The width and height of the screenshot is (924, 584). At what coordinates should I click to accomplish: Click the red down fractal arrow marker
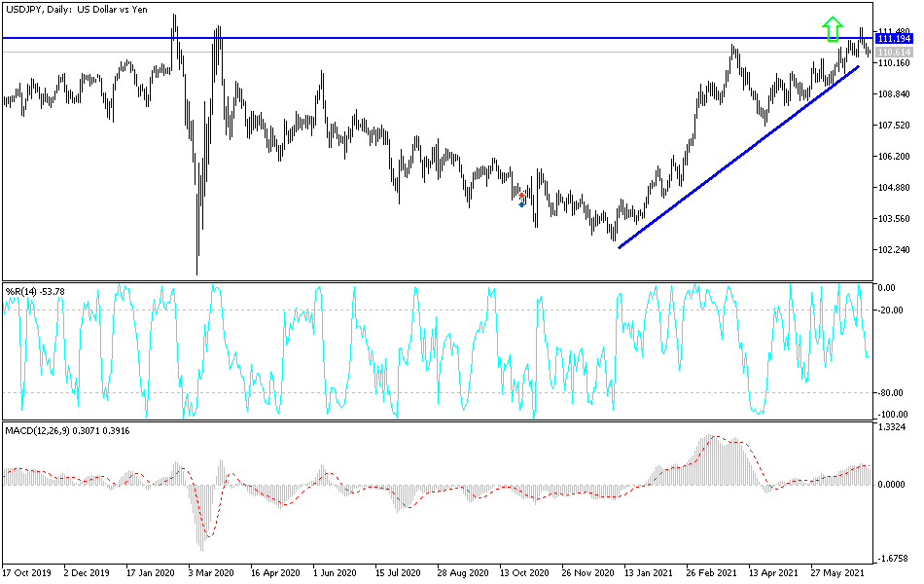click(521, 195)
